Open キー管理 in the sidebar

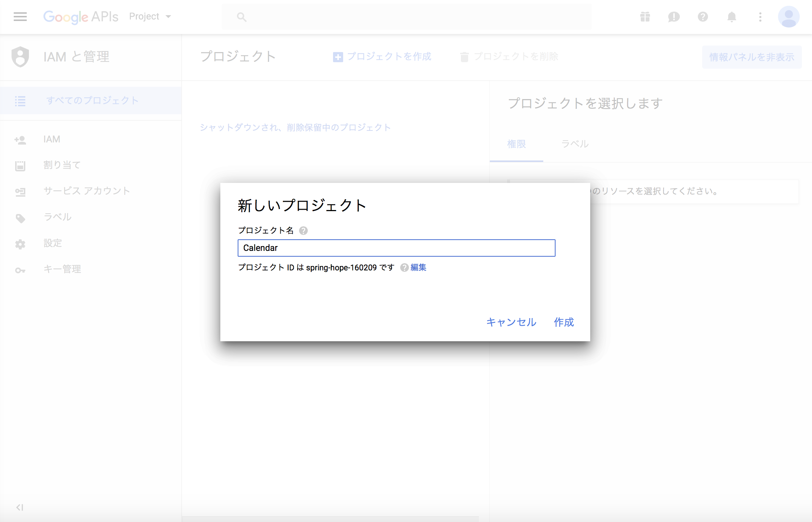[62, 269]
